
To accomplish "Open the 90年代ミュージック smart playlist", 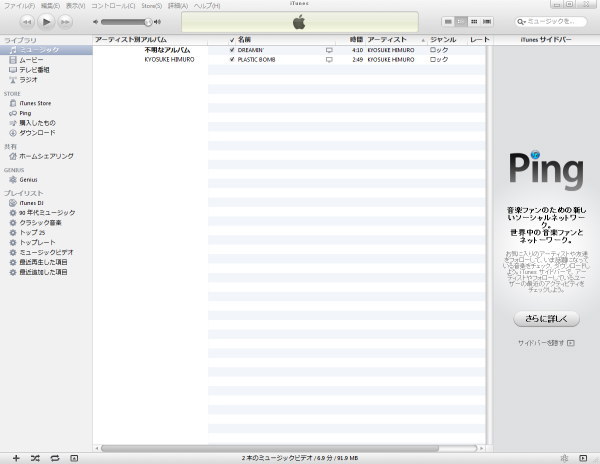I will tap(46, 213).
